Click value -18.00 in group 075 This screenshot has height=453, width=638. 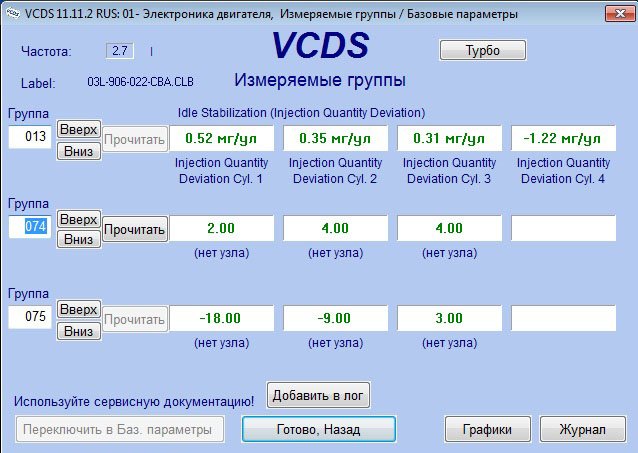[x=221, y=318]
